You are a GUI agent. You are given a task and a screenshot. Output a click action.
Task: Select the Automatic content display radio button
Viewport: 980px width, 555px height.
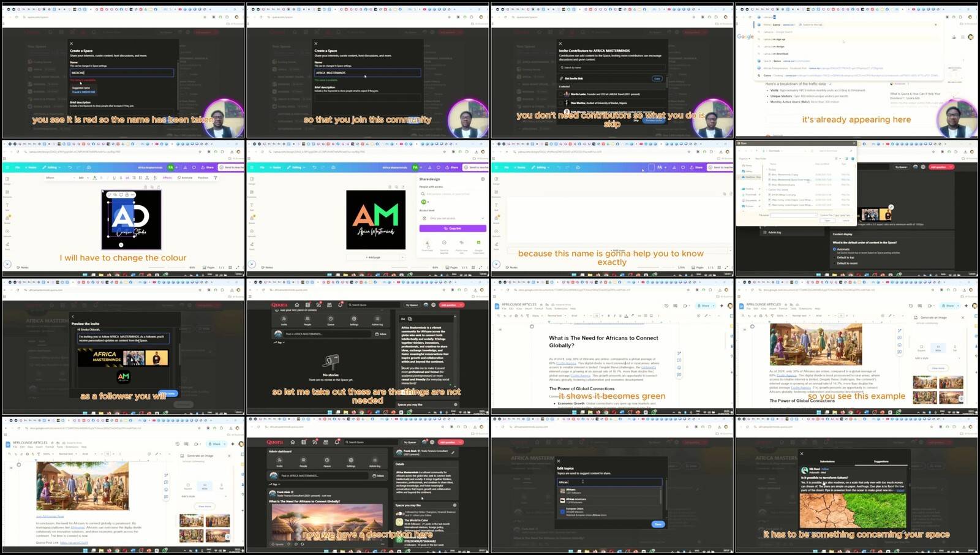pyautogui.click(x=834, y=249)
